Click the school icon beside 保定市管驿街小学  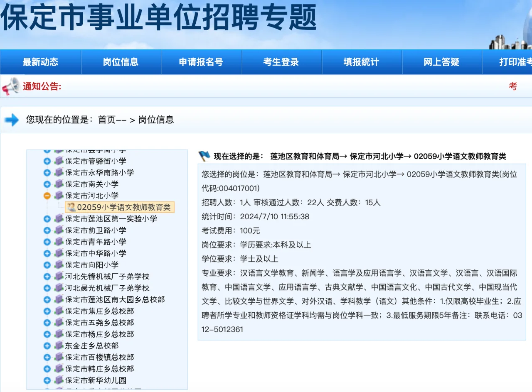click(x=58, y=161)
